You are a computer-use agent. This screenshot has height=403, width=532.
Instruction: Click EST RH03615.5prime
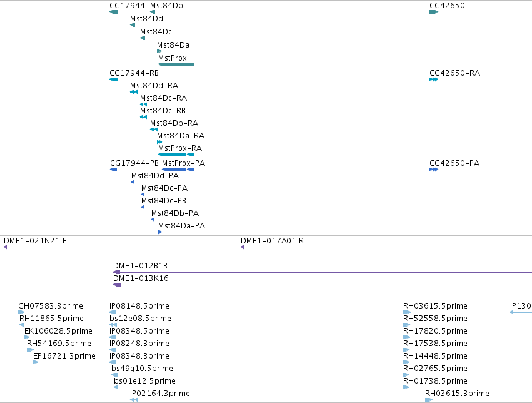click(x=435, y=306)
